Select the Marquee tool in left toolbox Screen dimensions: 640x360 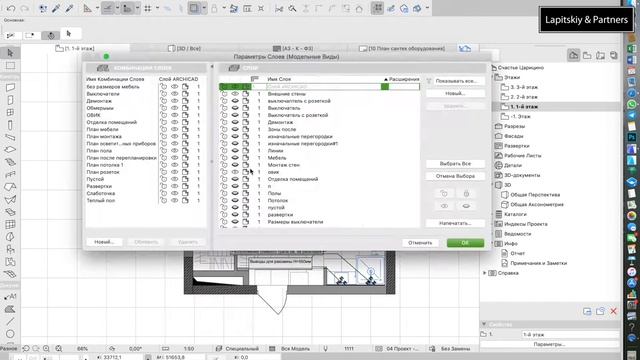pyautogui.click(x=11, y=65)
